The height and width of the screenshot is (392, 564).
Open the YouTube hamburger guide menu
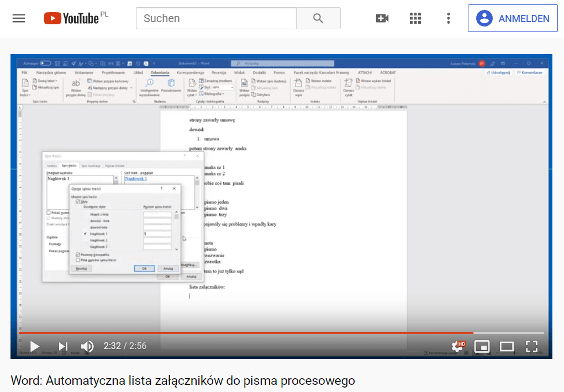coord(19,18)
